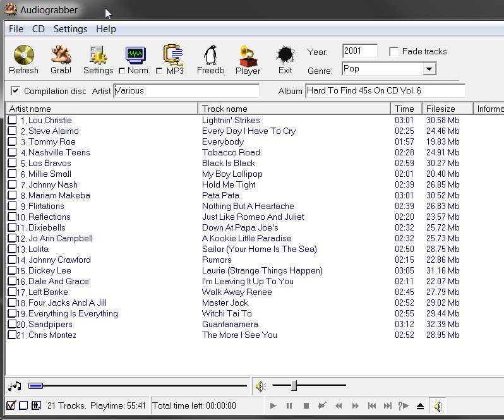Click the MP3 clamp icon
The height and width of the screenshot is (420, 504).
click(x=173, y=55)
